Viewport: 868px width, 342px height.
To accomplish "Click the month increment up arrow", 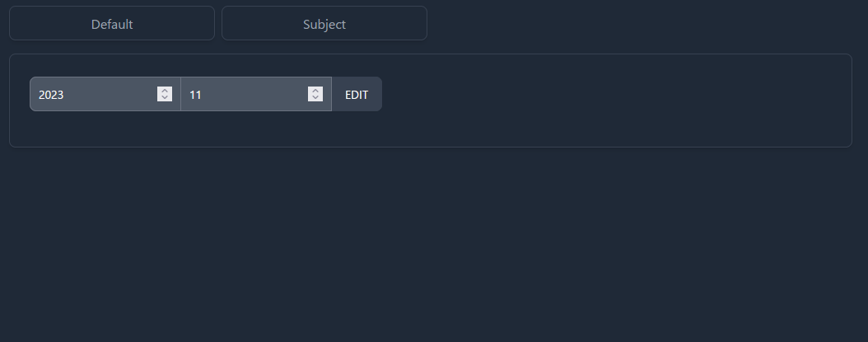I will pyautogui.click(x=315, y=90).
